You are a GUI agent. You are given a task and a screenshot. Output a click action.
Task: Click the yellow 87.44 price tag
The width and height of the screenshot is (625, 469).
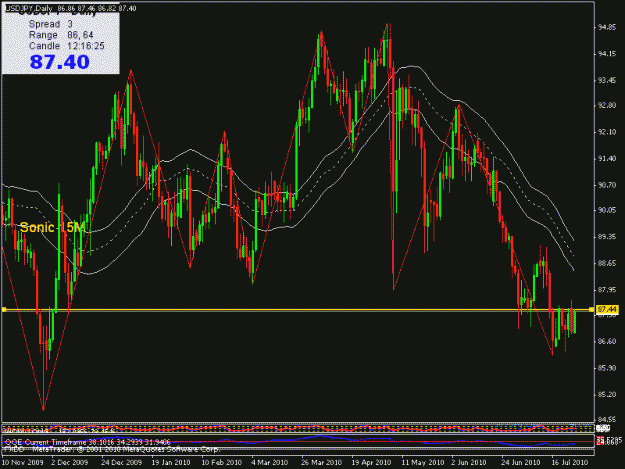(x=607, y=310)
